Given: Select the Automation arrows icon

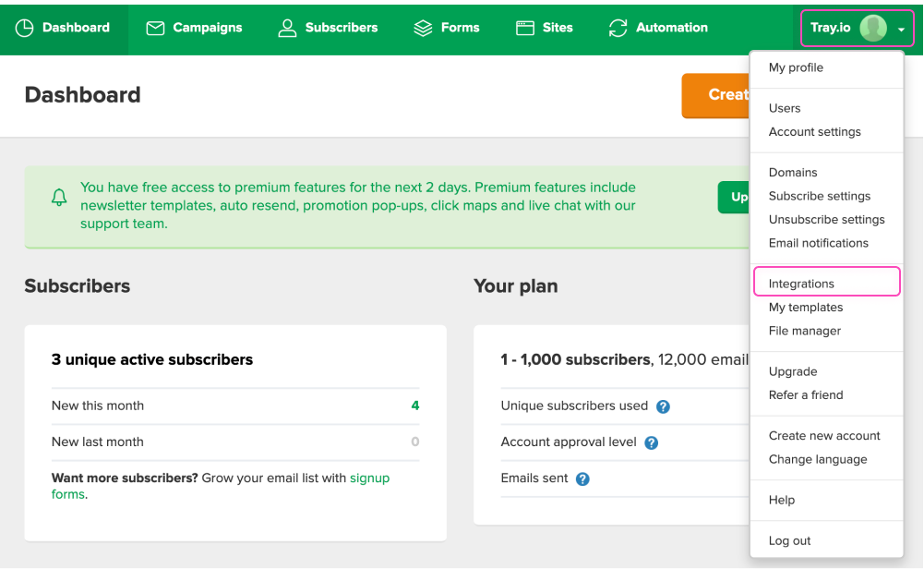Looking at the screenshot, I should point(617,28).
